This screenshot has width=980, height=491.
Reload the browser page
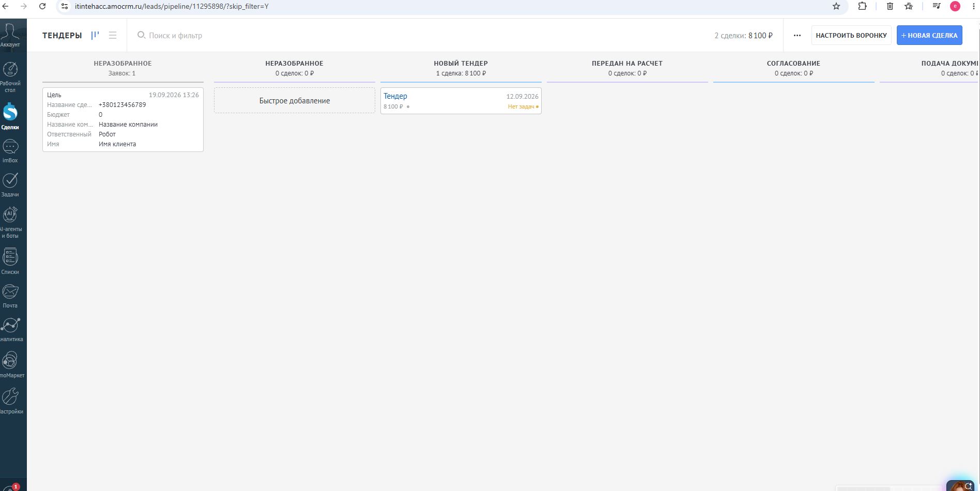42,6
